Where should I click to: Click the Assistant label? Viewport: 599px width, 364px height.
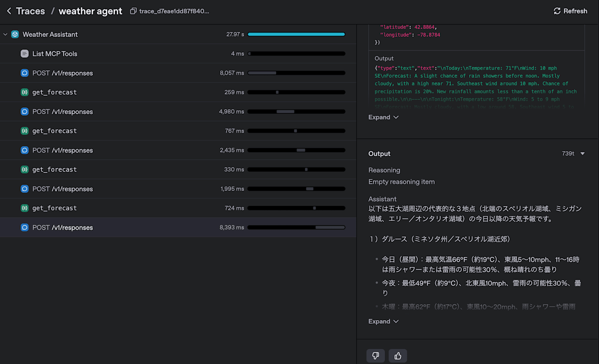pos(382,199)
